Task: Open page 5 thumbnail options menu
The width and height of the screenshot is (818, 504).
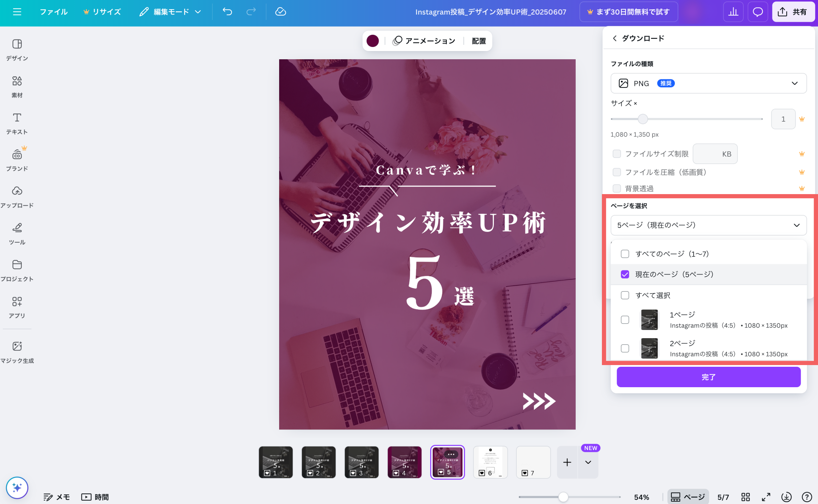Action: click(451, 454)
